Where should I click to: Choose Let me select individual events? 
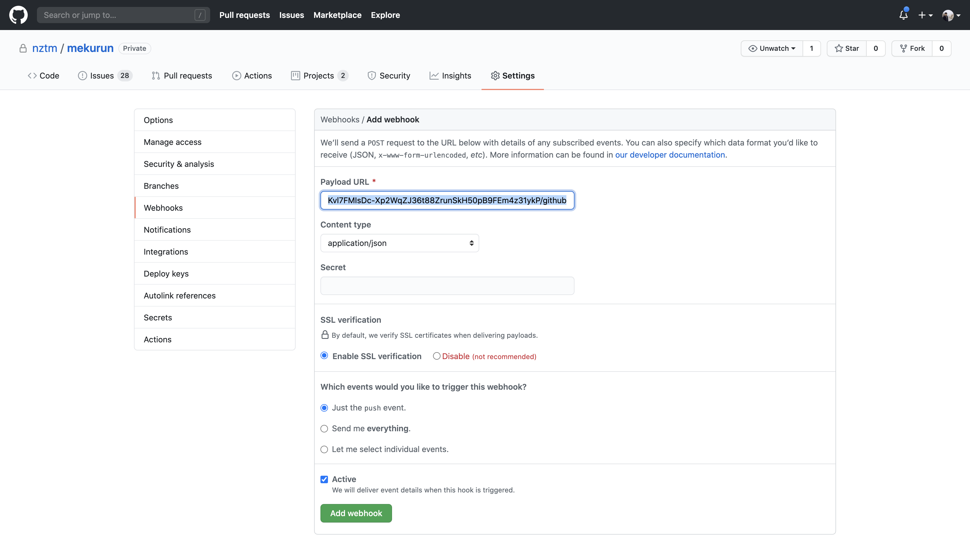click(324, 449)
